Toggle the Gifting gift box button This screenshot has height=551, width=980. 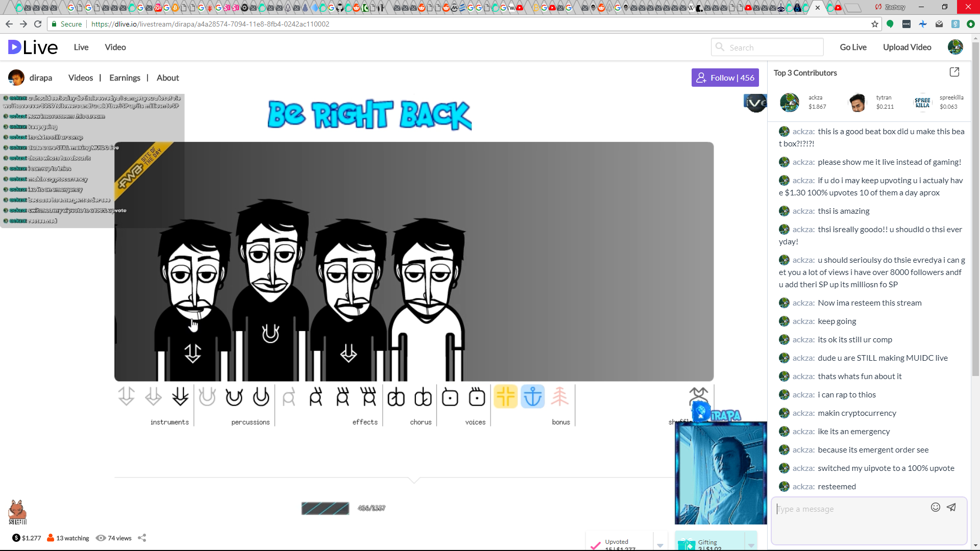pos(687,544)
